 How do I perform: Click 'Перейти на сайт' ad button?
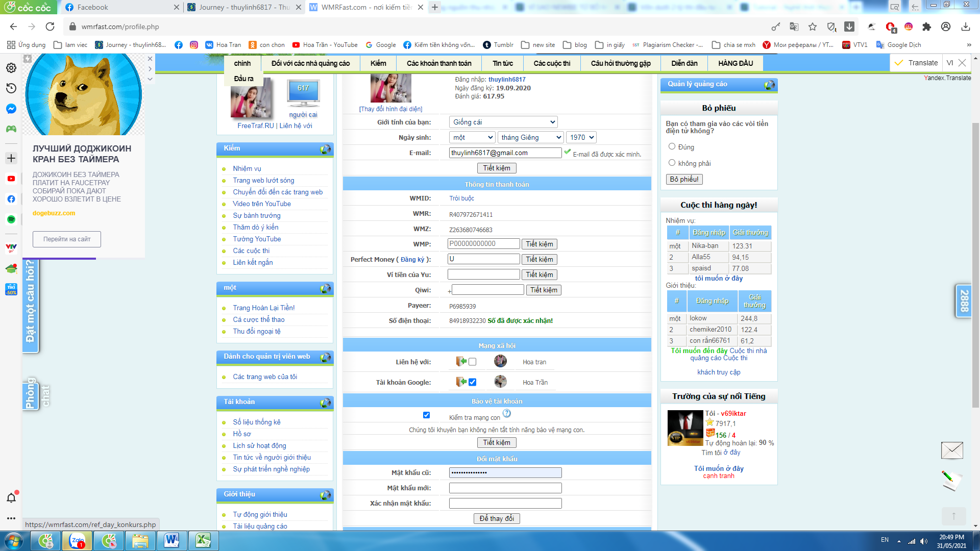(x=67, y=239)
